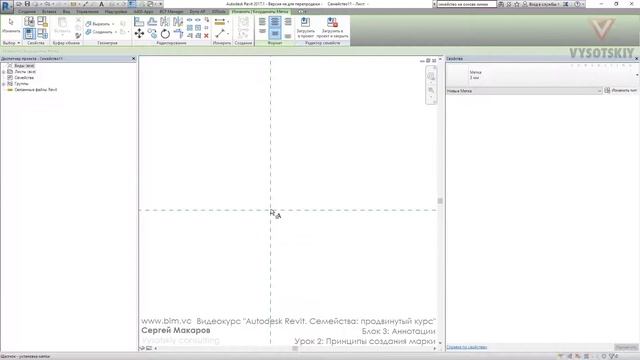
Task: Click the Применить button in Properties
Action: (626, 347)
